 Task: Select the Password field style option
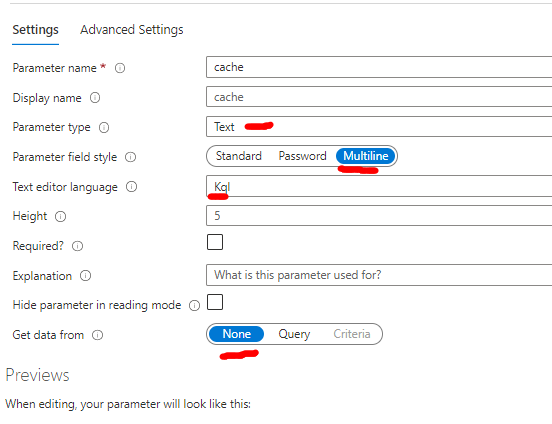tap(302, 156)
